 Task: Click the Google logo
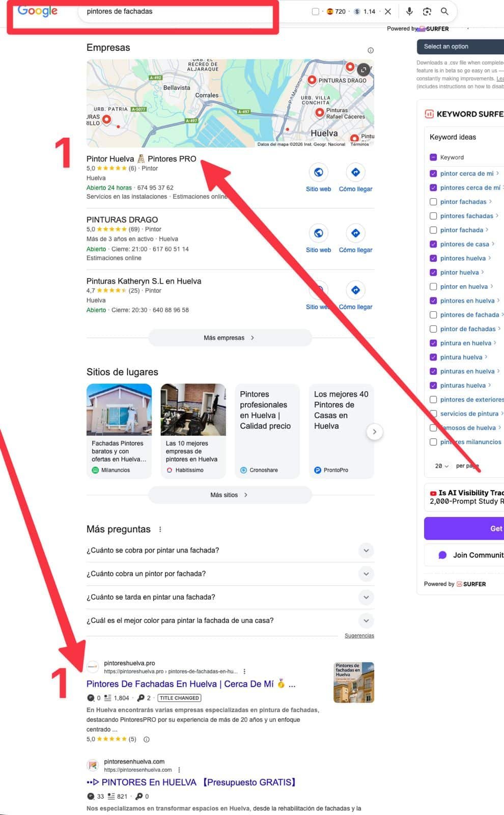[x=38, y=10]
